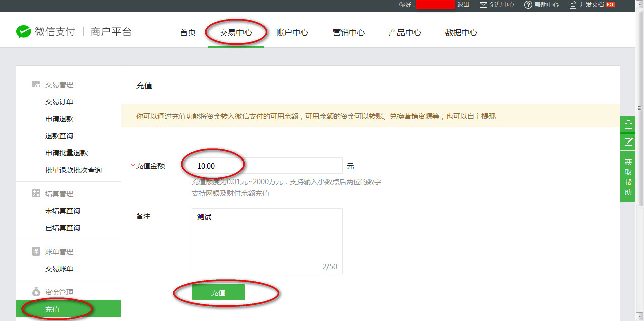The image size is (644, 321).
Task: Click the 交易管理 section icon
Action: (x=36, y=85)
